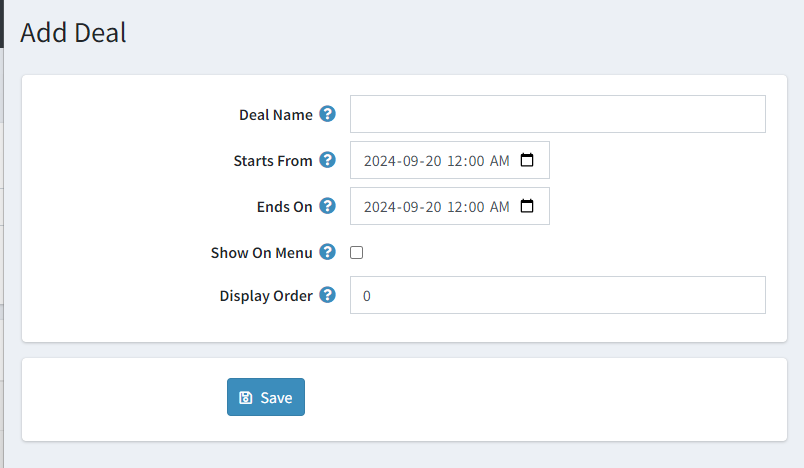
Task: Open the Starts From calendar picker icon
Action: pyautogui.click(x=527, y=160)
